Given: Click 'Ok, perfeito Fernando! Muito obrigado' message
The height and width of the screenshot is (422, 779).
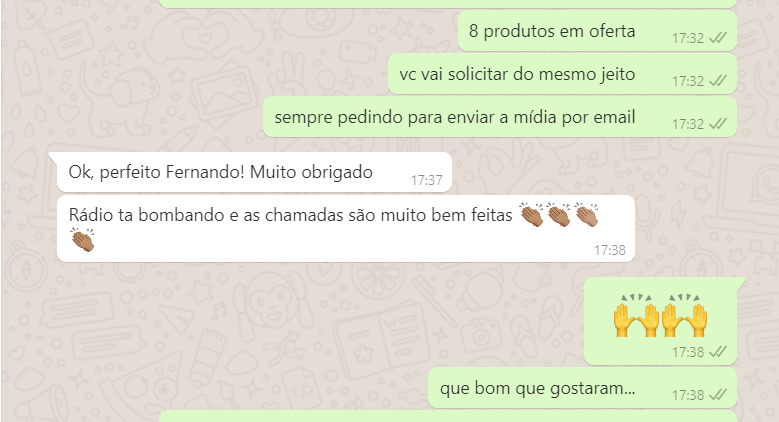Looking at the screenshot, I should click(254, 172).
